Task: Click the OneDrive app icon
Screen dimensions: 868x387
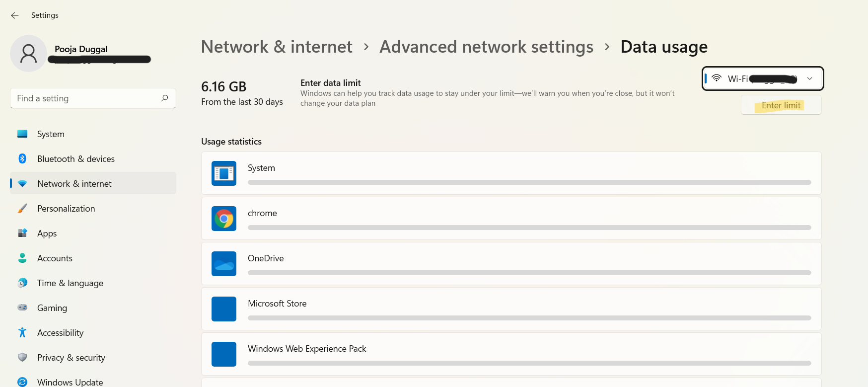Action: 224,264
